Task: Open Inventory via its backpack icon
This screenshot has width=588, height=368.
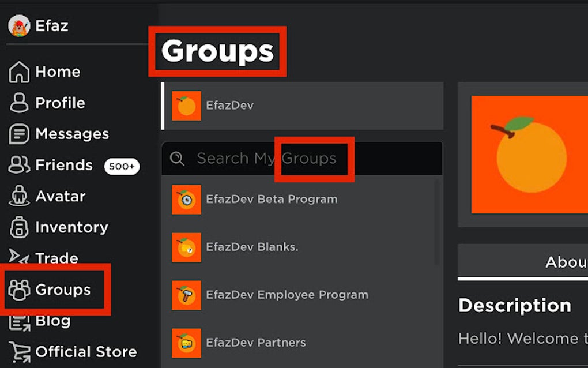Action: click(19, 227)
